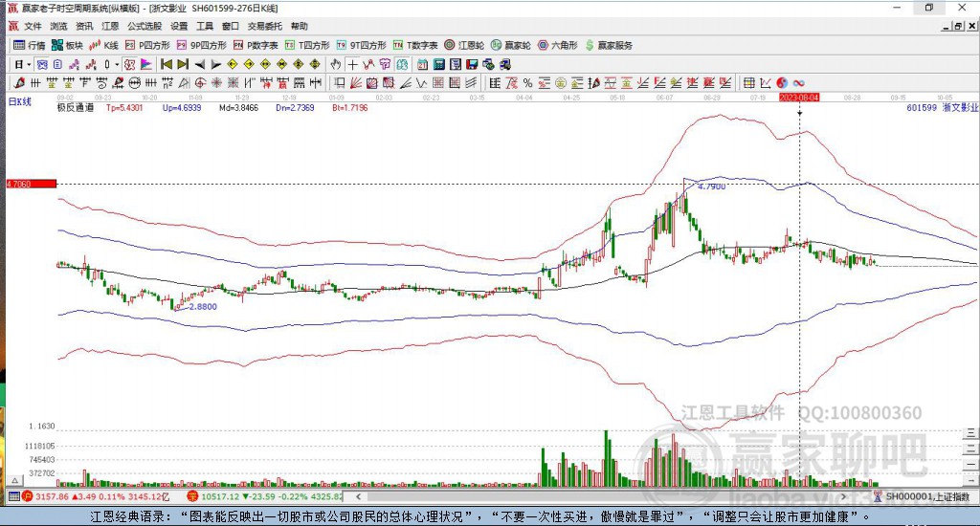Select the zigzag V line tool
Screen dimensions: 980x526
[421, 82]
